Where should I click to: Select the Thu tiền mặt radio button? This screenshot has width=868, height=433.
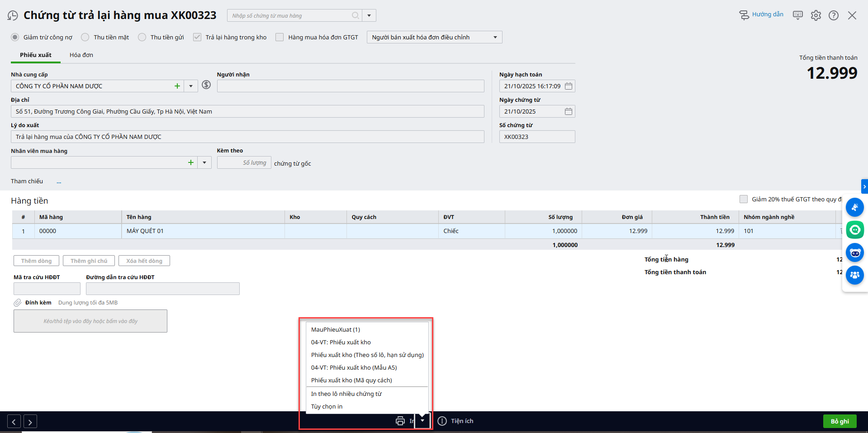coord(85,37)
